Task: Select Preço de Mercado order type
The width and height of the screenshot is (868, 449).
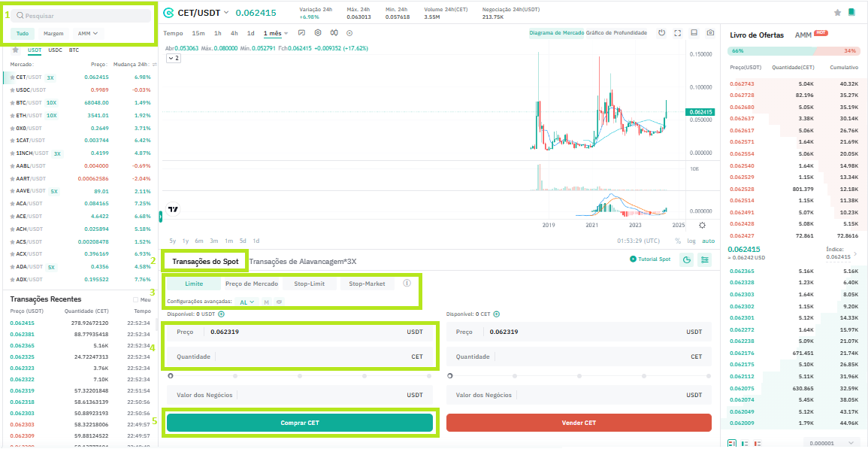Action: pos(251,284)
